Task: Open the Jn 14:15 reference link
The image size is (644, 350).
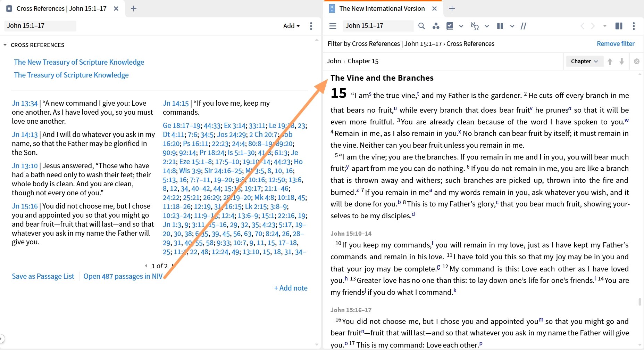Action: click(176, 103)
